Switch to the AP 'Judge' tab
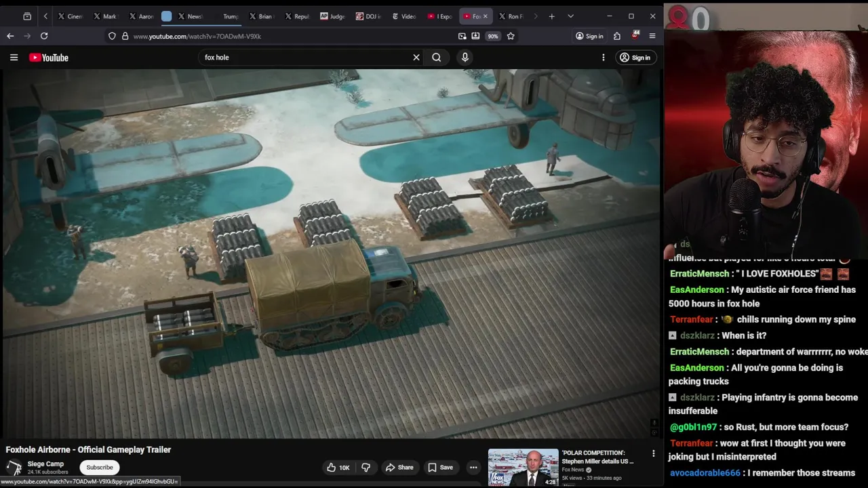Image resolution: width=868 pixels, height=488 pixels. coord(332,16)
